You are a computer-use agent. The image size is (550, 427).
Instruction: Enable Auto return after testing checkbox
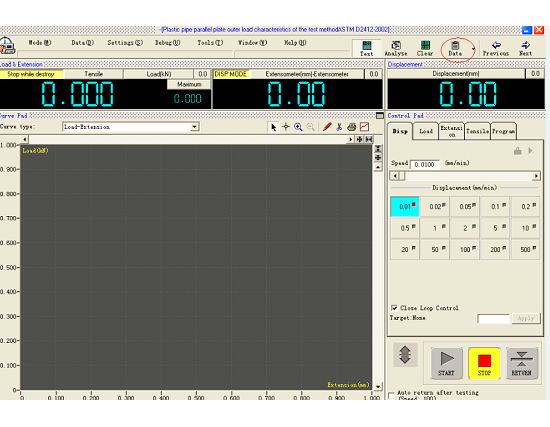[392, 395]
